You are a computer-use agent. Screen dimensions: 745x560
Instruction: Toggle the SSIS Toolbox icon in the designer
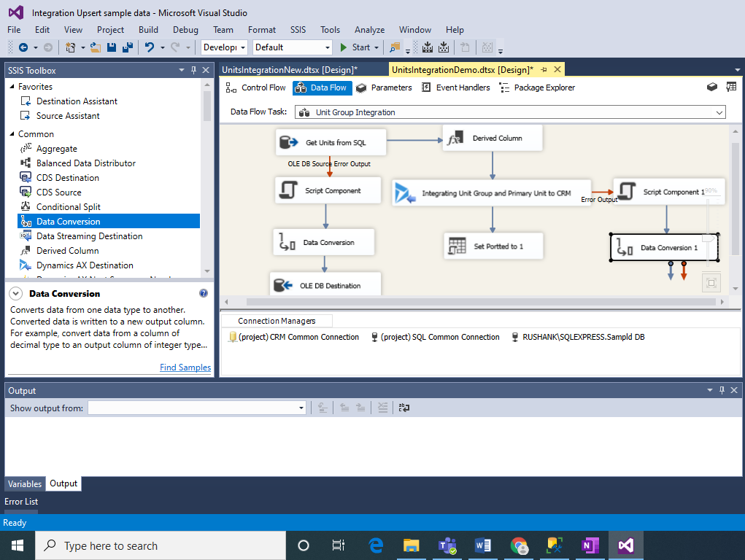tap(731, 87)
